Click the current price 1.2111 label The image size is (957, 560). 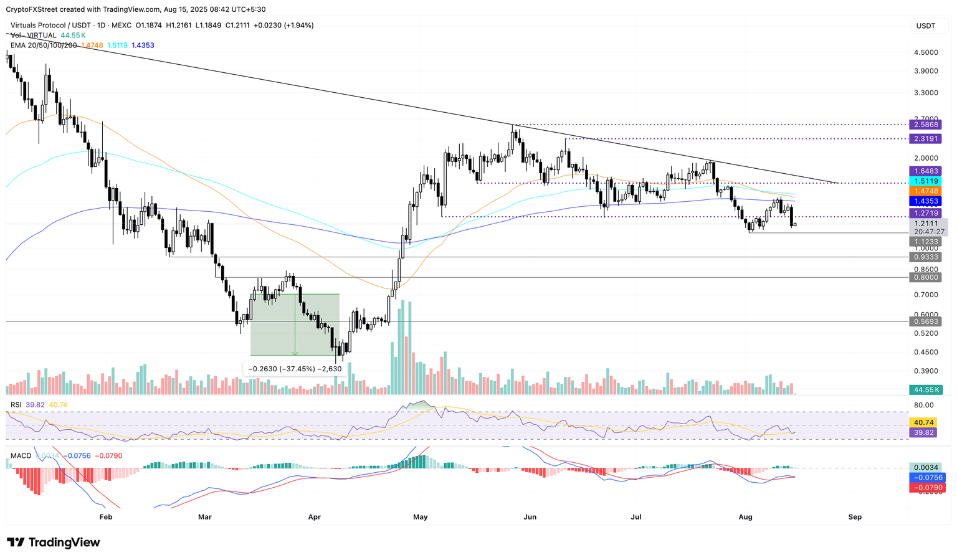tap(926, 224)
